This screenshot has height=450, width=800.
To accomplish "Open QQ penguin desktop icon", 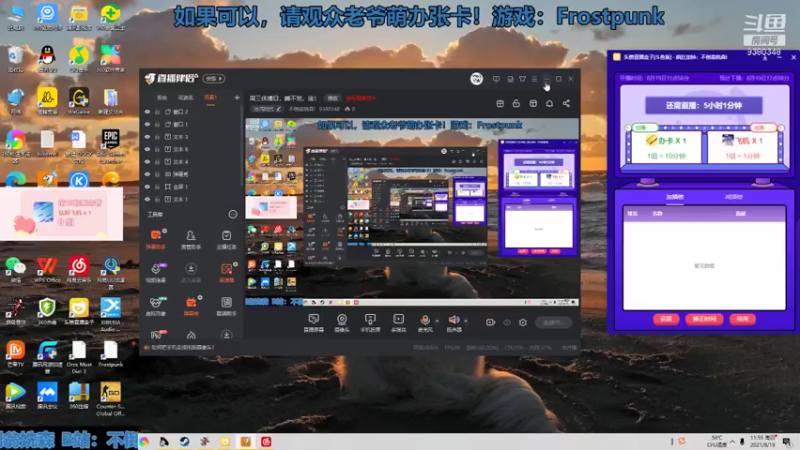I will (x=47, y=59).
